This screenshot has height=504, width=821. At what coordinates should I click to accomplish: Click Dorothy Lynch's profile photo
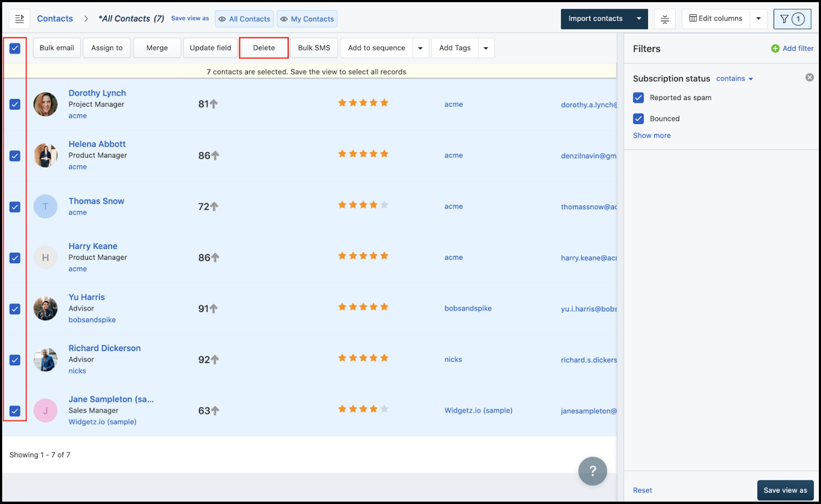pyautogui.click(x=45, y=104)
